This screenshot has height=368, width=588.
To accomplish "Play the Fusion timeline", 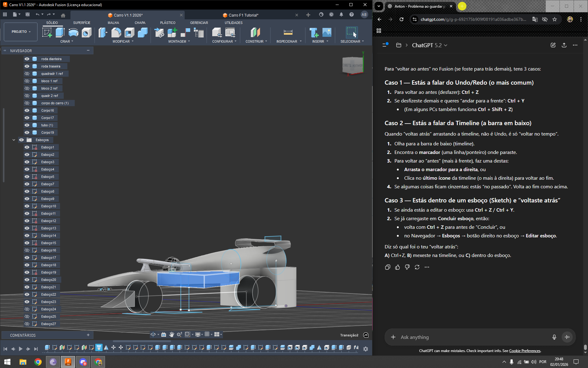I will (21, 349).
